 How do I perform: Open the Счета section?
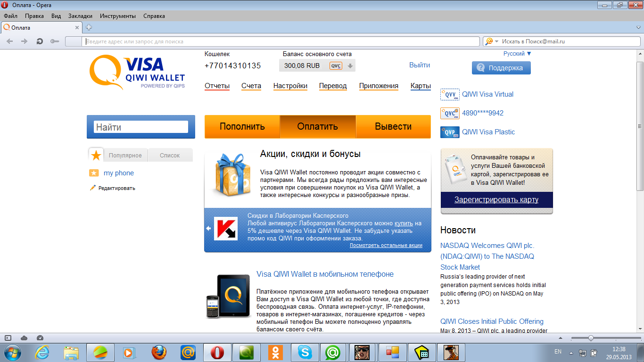click(x=251, y=86)
